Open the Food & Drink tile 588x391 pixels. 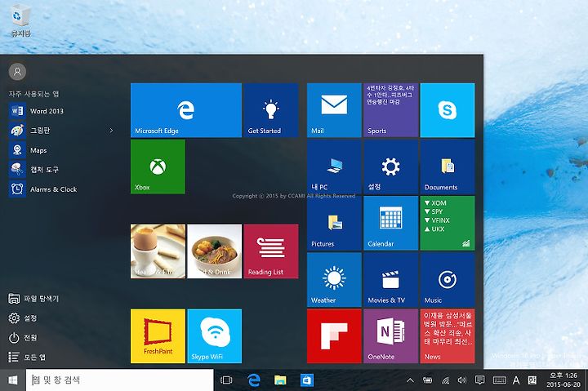[215, 251]
